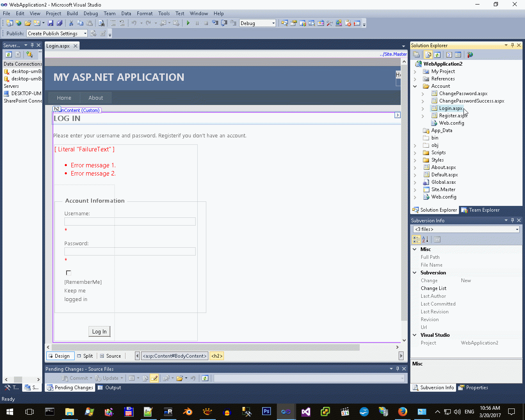
Task: Click the Windows Start button
Action: [10, 411]
